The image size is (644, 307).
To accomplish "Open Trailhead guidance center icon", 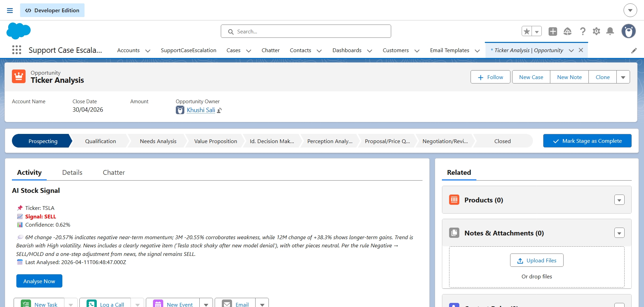I will tap(568, 31).
